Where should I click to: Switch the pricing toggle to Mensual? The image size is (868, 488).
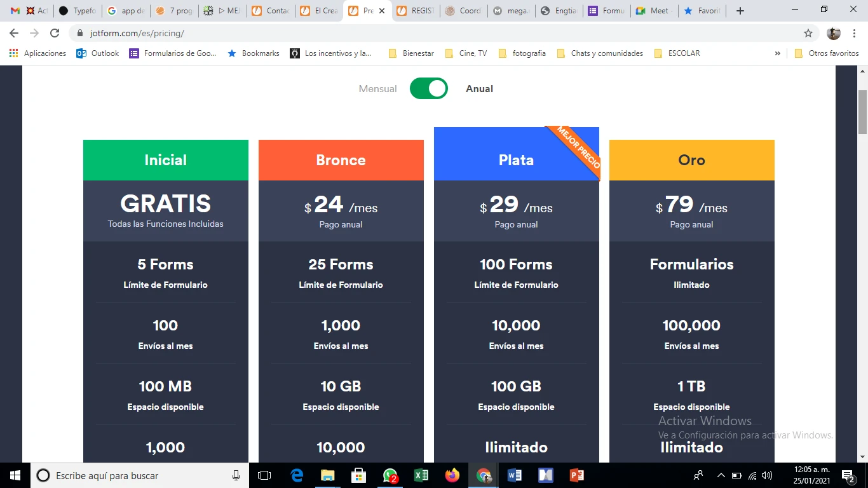click(428, 89)
